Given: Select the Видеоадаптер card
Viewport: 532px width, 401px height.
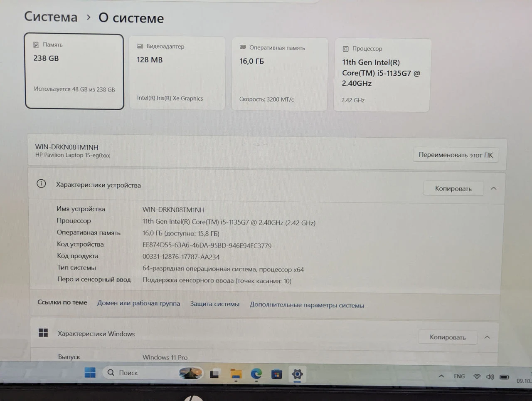Looking at the screenshot, I should click(177, 73).
